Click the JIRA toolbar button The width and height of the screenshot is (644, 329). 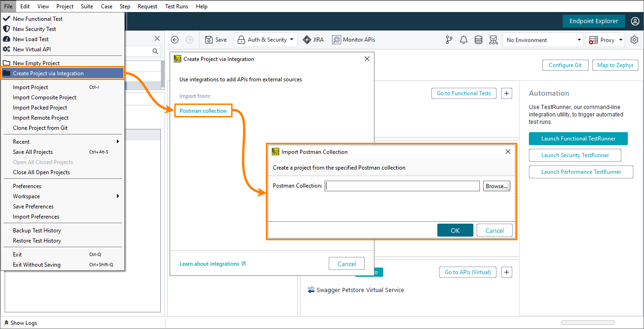point(313,40)
